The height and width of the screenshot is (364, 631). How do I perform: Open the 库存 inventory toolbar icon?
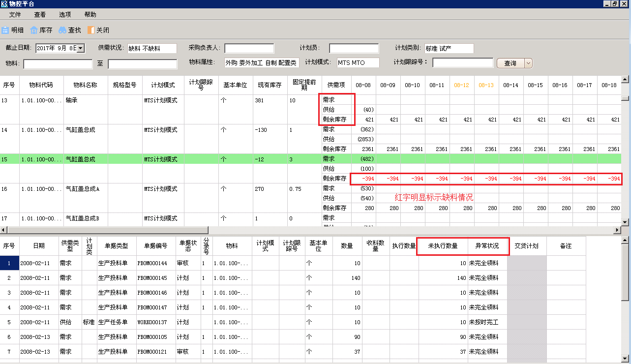tap(41, 30)
